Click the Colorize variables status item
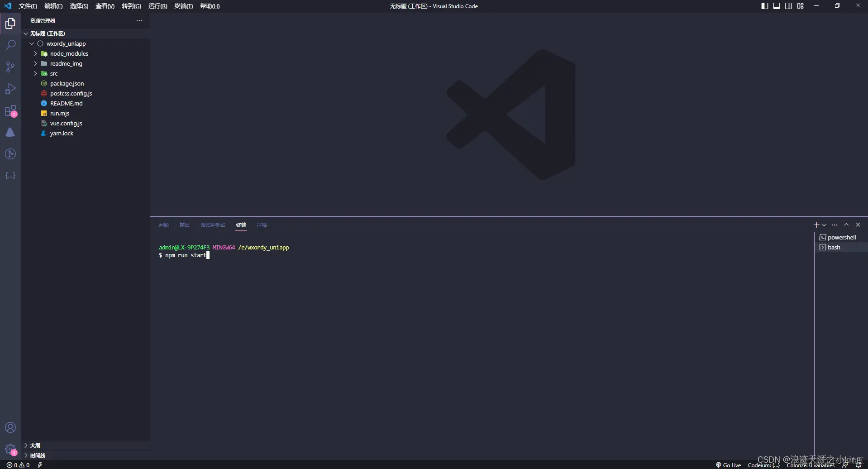Viewport: 868px width, 469px height. click(811, 465)
